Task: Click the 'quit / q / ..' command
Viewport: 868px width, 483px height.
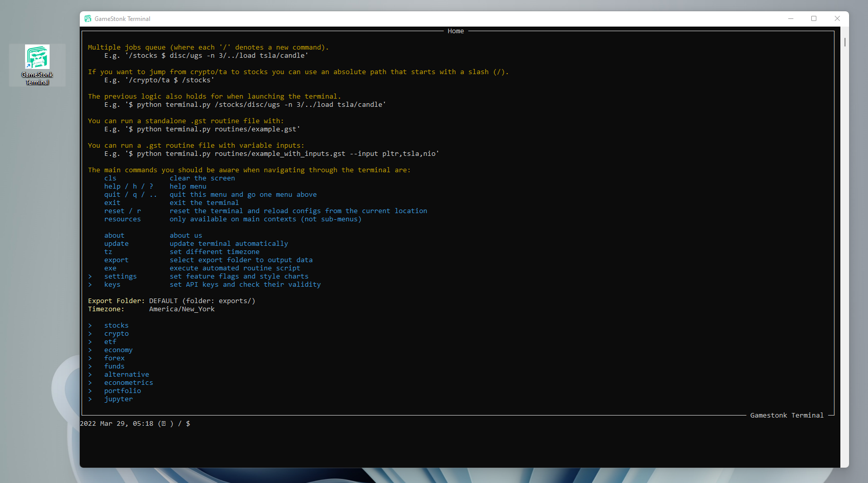Action: (131, 195)
